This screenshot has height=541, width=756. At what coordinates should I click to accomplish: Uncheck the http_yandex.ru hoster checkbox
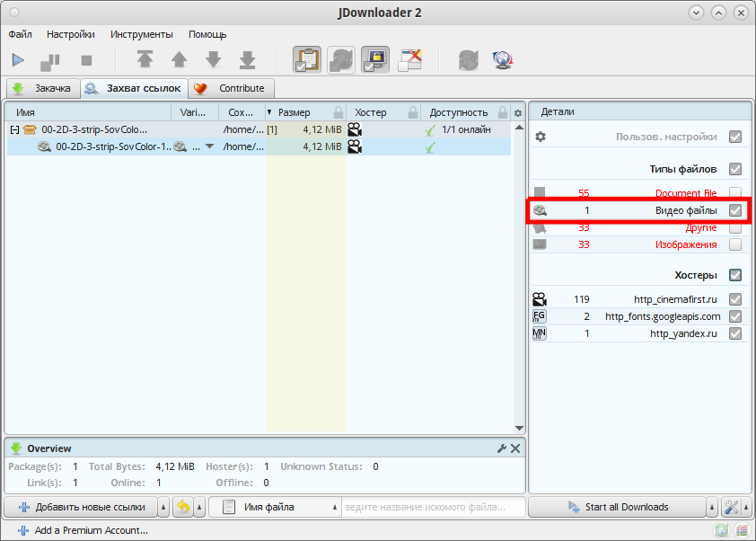point(735,333)
